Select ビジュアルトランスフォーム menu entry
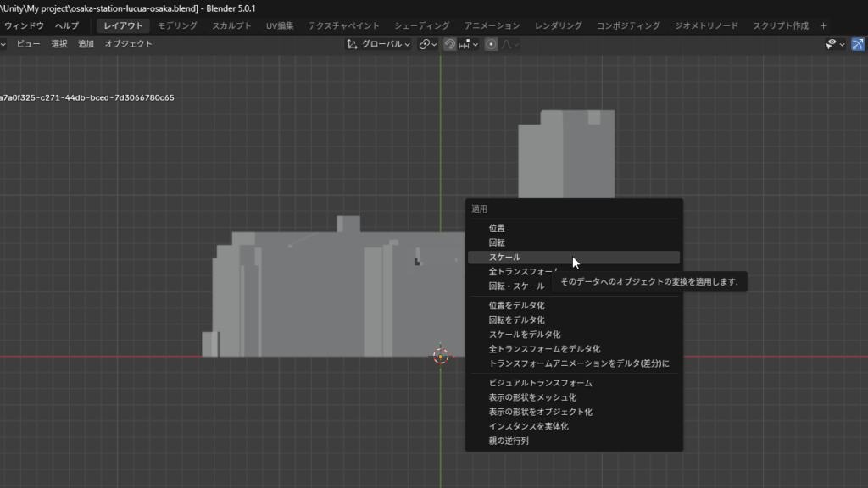 click(540, 383)
